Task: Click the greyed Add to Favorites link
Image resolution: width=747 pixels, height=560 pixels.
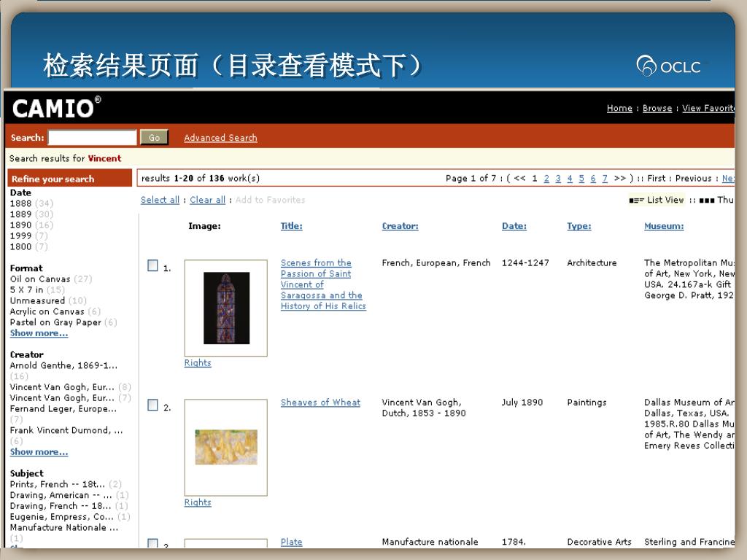Action: point(270,200)
